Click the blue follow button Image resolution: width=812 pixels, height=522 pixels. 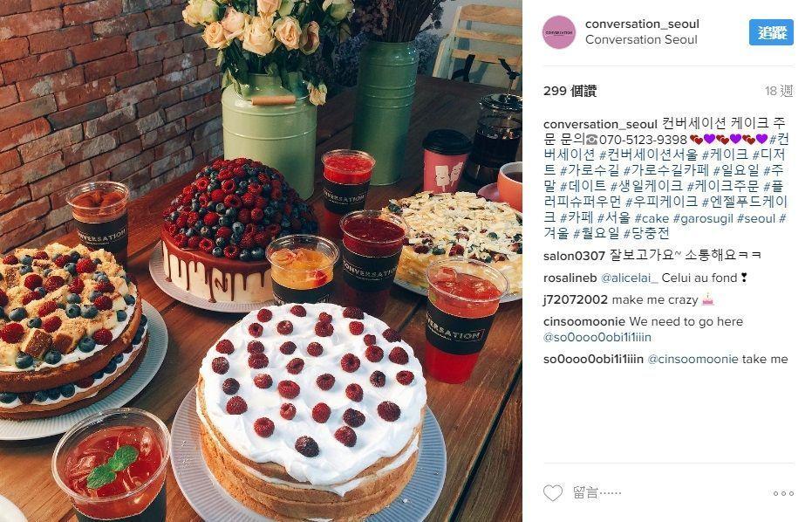click(771, 32)
